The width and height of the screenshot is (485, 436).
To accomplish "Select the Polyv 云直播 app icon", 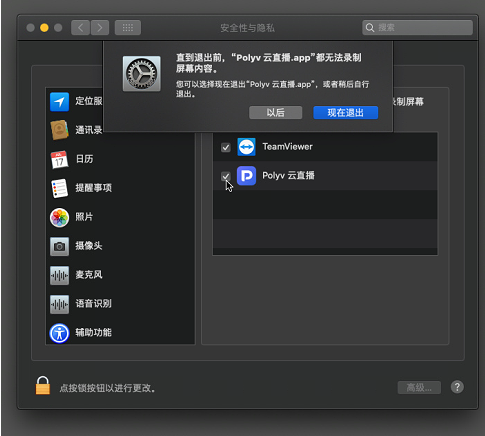I will [x=246, y=176].
